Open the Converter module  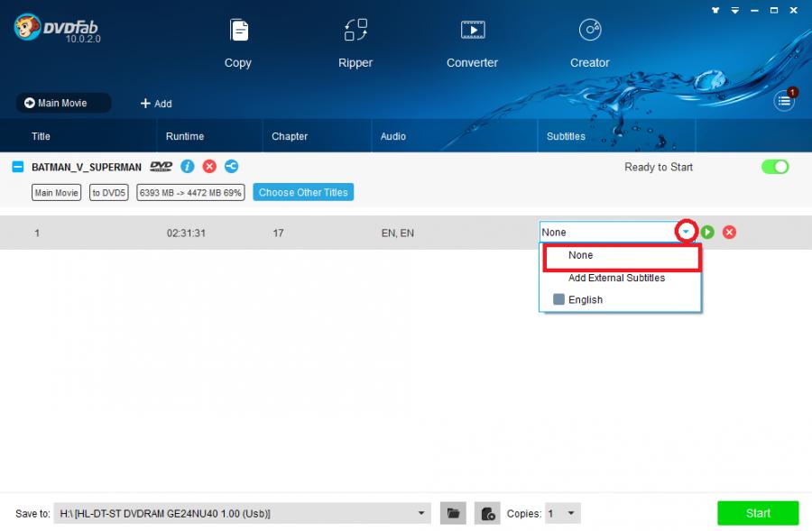472,42
